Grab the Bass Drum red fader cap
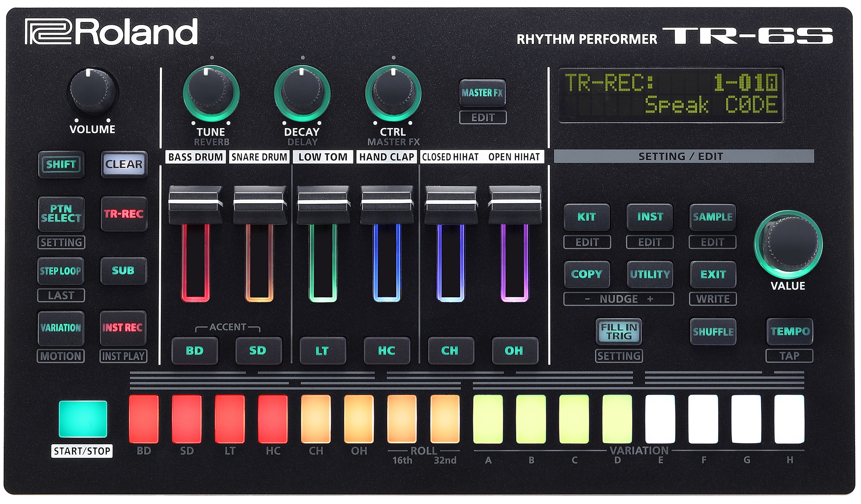The image size is (861, 504). (195, 205)
